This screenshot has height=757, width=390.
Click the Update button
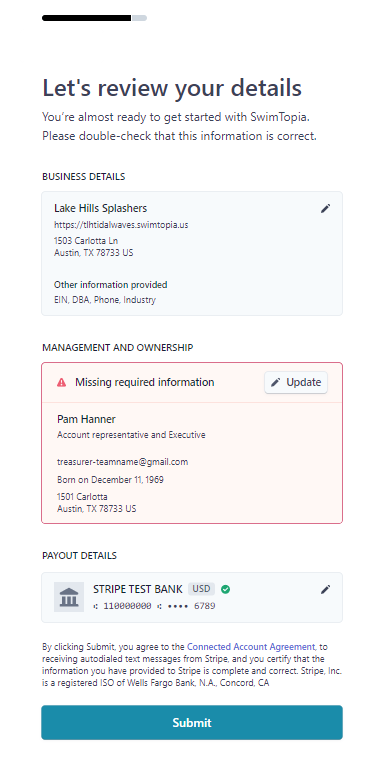(x=296, y=382)
